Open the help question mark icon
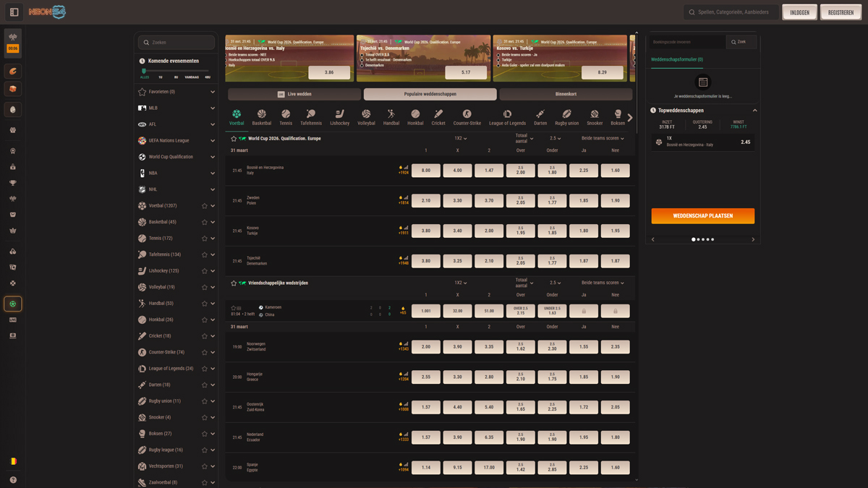The height and width of the screenshot is (488, 868). [x=13, y=480]
